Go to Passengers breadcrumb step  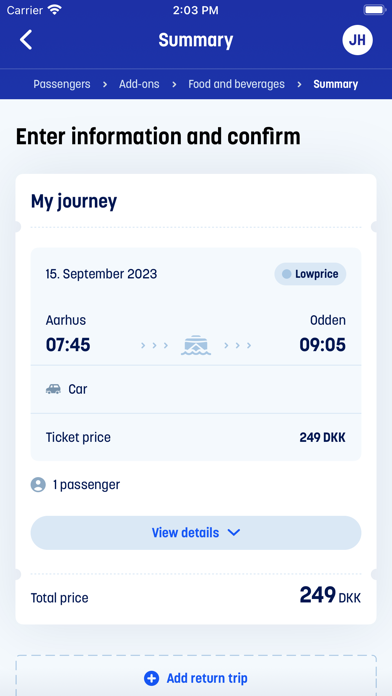coord(62,84)
